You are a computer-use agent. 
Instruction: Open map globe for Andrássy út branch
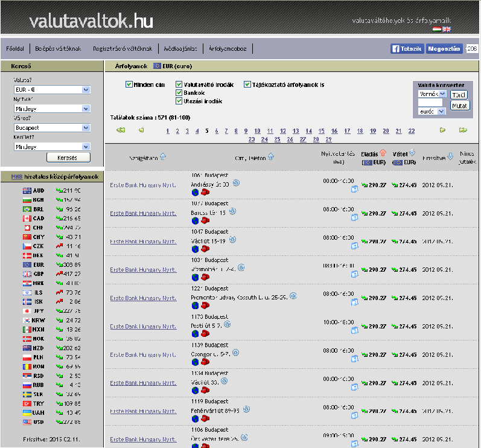pyautogui.click(x=195, y=193)
